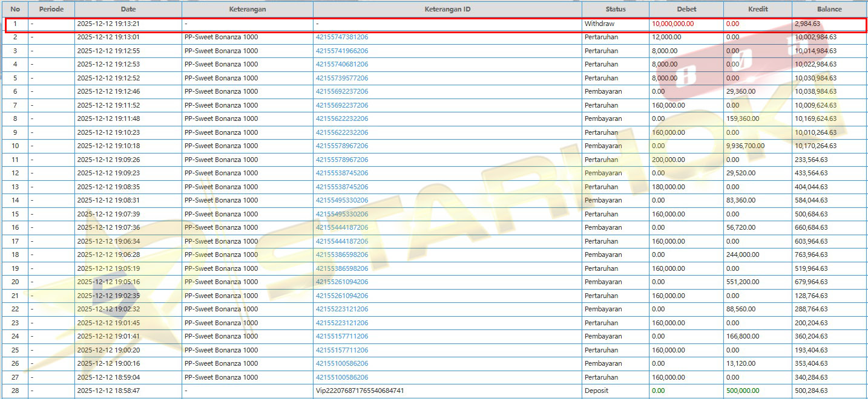Click the Status column header

coord(615,9)
